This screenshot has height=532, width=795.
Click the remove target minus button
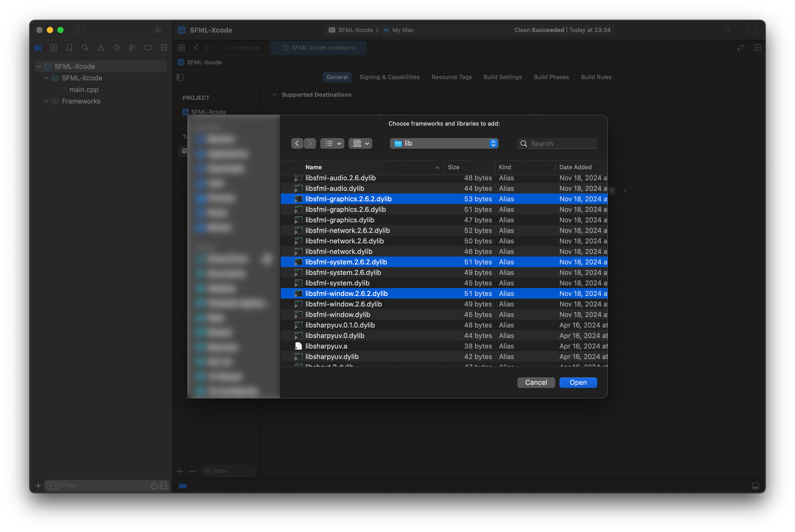click(193, 471)
